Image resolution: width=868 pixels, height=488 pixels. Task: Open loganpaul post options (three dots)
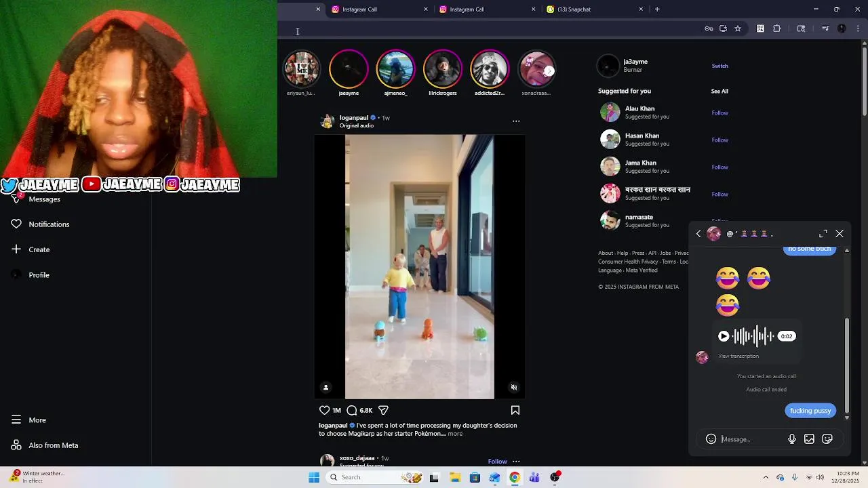(516, 121)
